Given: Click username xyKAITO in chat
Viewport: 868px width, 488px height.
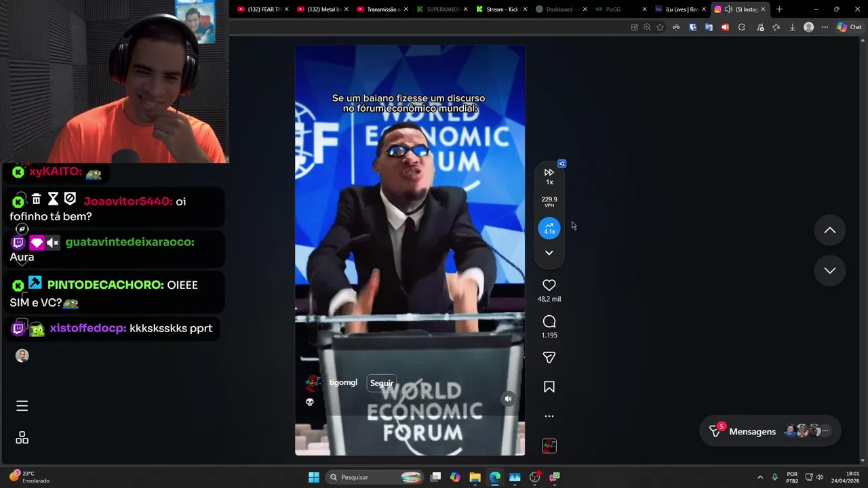Looking at the screenshot, I should [x=55, y=172].
